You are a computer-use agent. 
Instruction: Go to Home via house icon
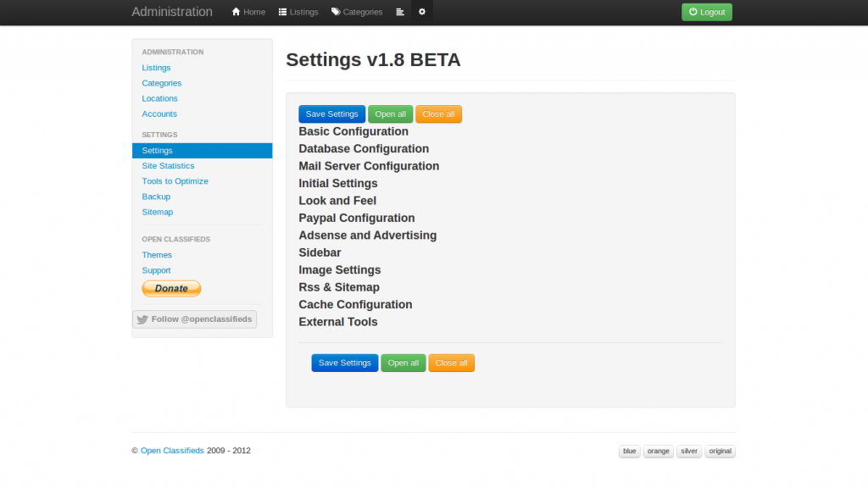248,12
